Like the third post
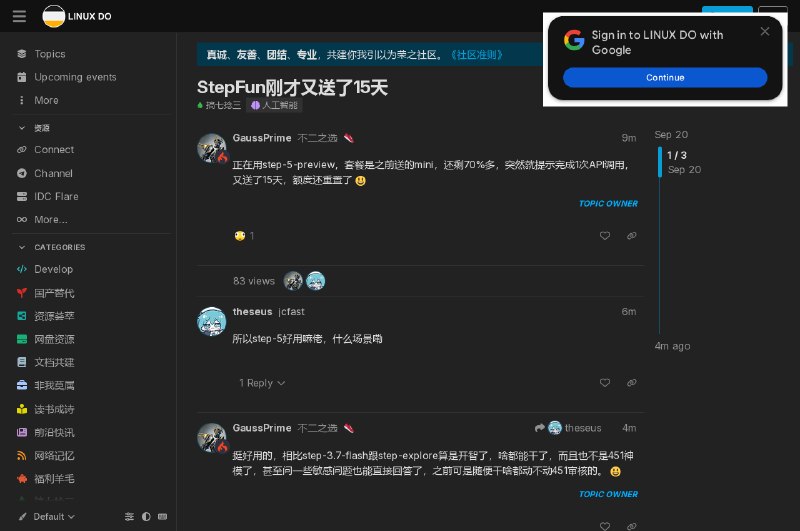The image size is (800, 531). tap(605, 525)
